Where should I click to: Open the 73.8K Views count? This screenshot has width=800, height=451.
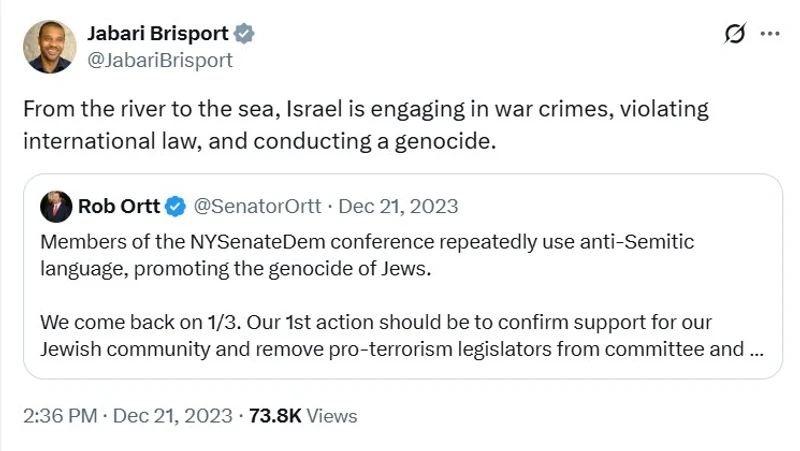pyautogui.click(x=302, y=415)
